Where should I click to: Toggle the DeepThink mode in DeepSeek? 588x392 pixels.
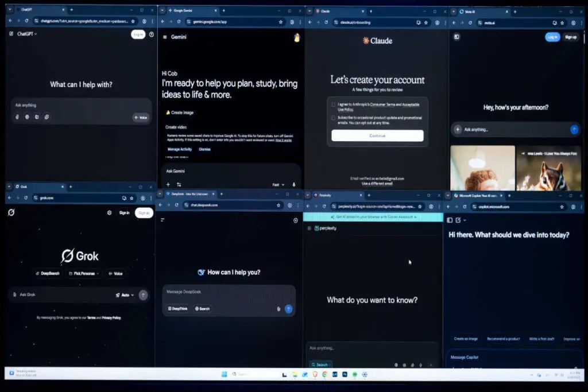pos(178,309)
